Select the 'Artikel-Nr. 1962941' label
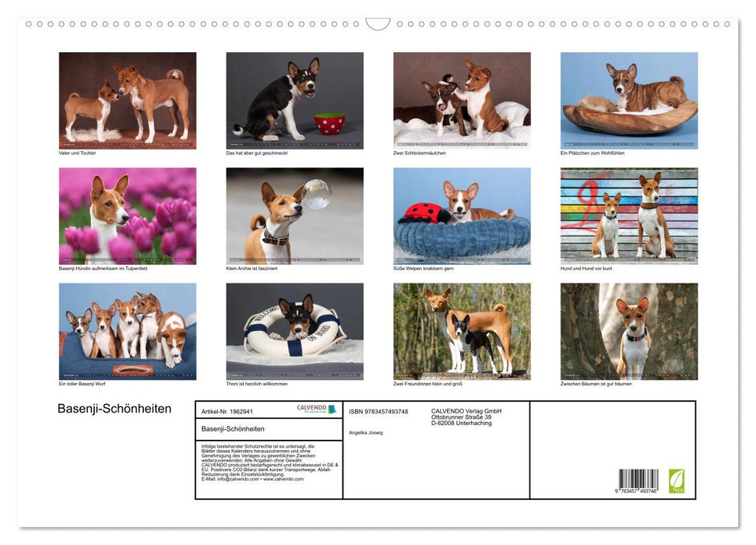The image size is (756, 545). coord(226,412)
